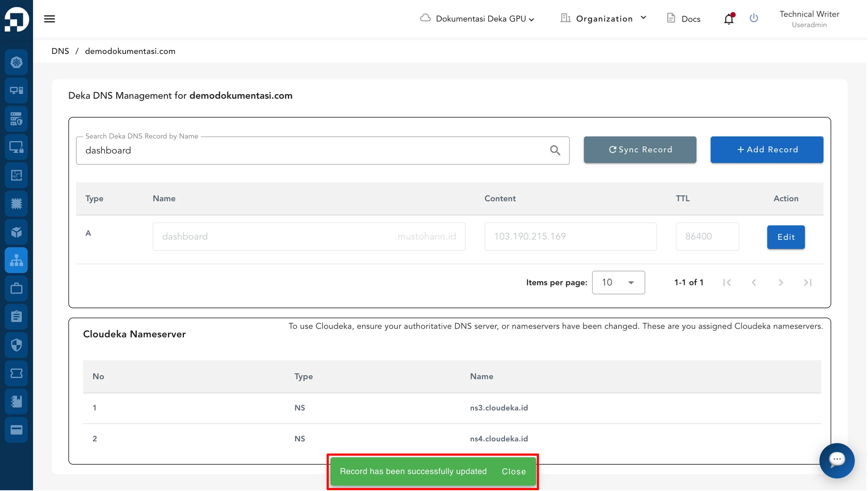Click the power logout icon
The width and height of the screenshot is (868, 491).
point(754,18)
